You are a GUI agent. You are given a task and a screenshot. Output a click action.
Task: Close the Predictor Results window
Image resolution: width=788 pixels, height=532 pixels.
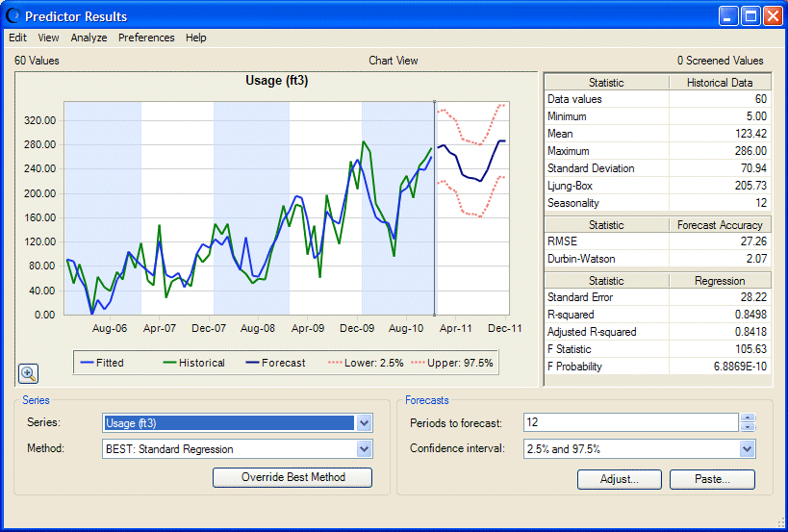coord(773,16)
